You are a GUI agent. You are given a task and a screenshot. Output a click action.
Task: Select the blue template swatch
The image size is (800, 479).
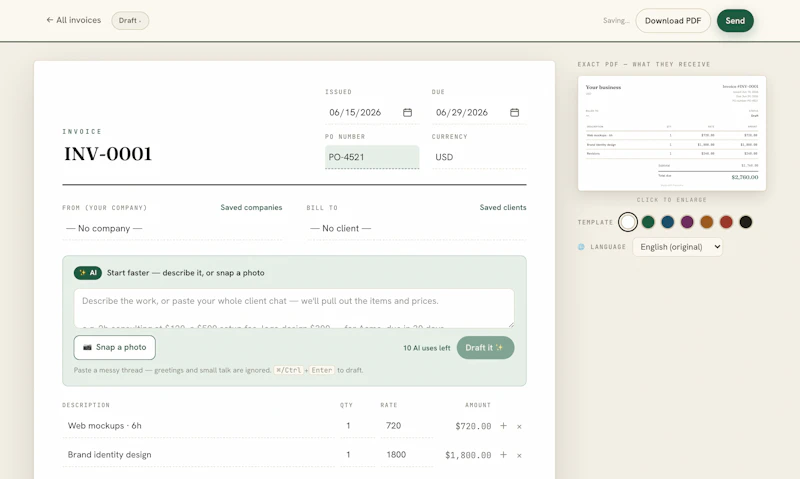click(x=667, y=222)
